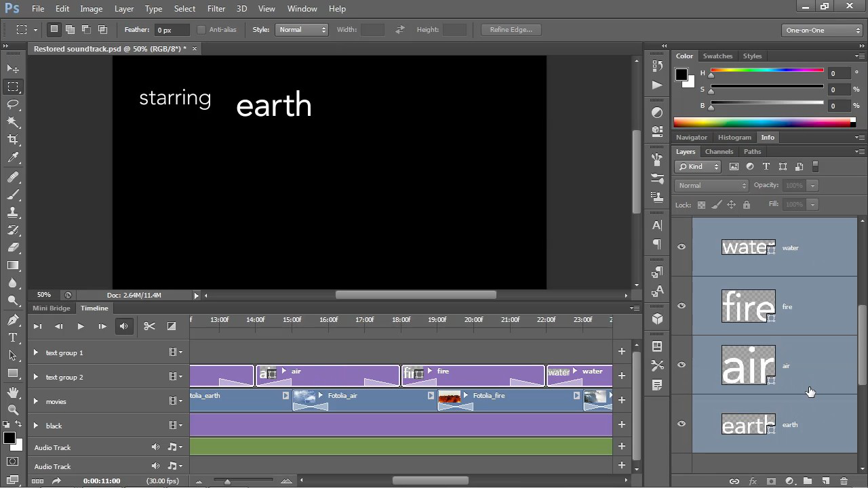868x488 pixels.
Task: Select the Magic Wand tool
Action: pyautogui.click(x=13, y=122)
